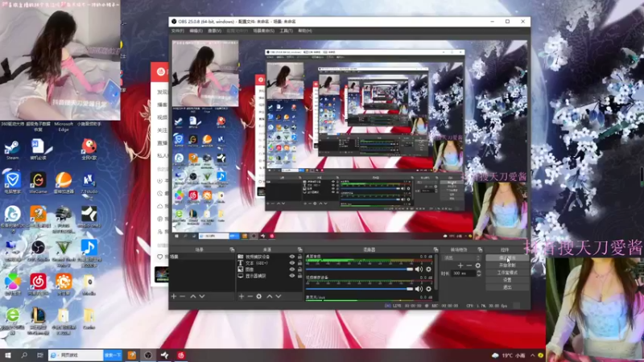Open the 文件(F) menu
644x362 pixels.
coord(177,31)
